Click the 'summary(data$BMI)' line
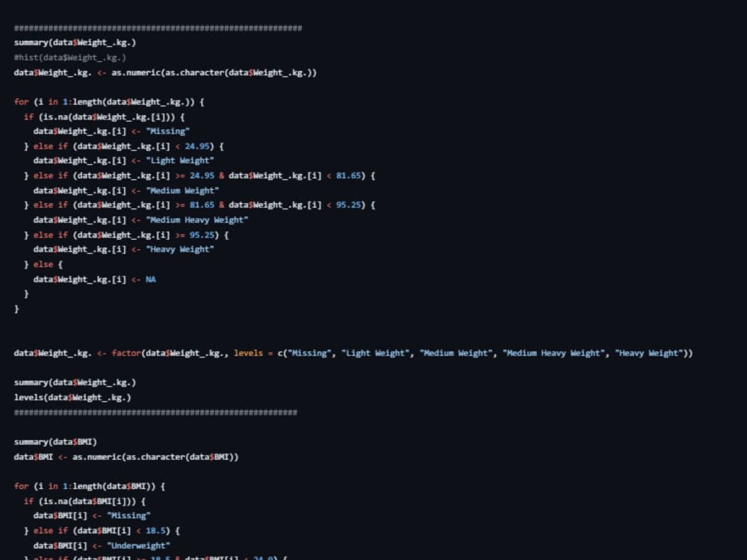This screenshot has height=560, width=747. (x=55, y=442)
